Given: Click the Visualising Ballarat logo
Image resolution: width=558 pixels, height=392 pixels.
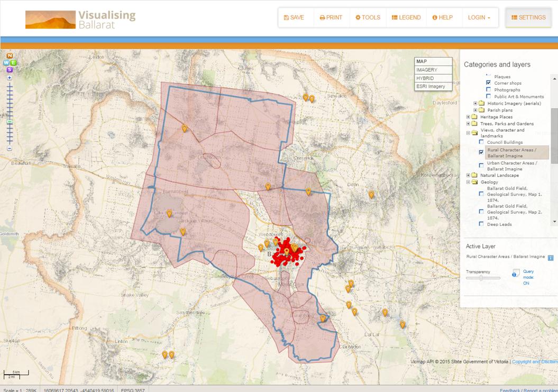Looking at the screenshot, I should (81, 19).
